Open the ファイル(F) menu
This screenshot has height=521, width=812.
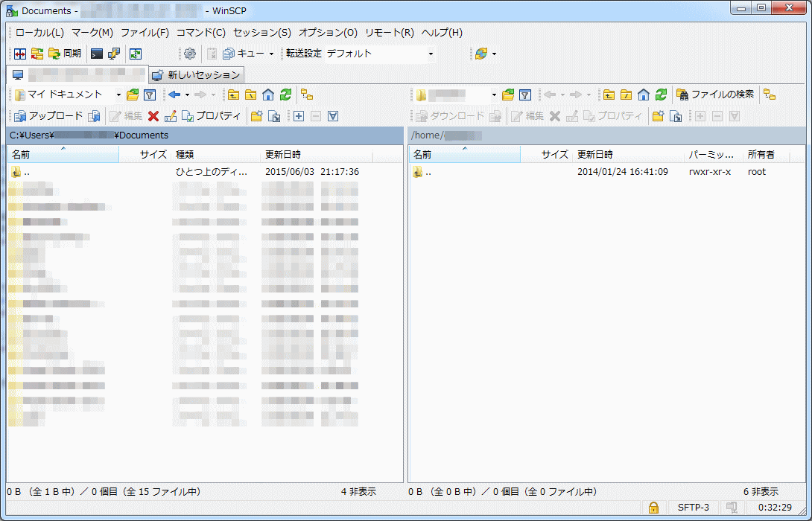[145, 33]
